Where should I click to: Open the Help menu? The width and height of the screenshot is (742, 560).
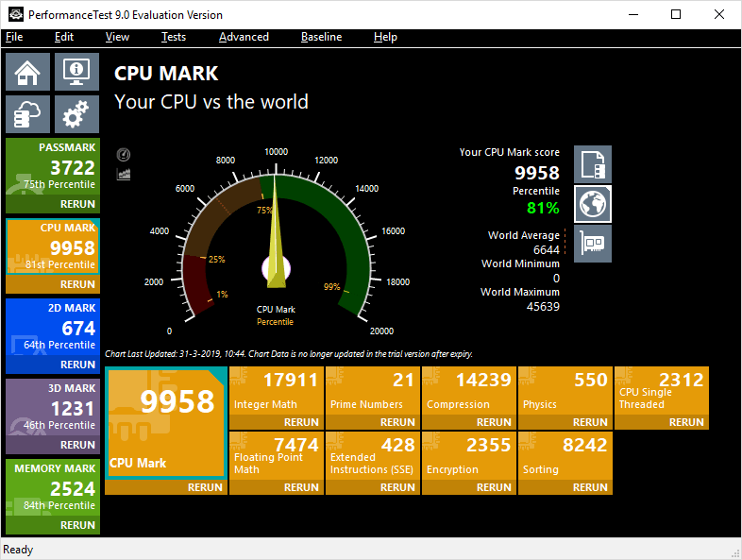(x=385, y=37)
